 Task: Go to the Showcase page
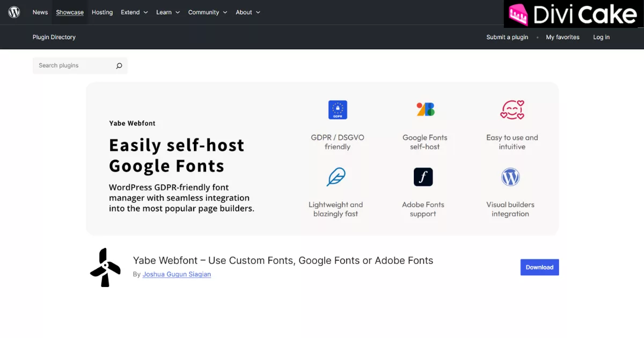pos(70,12)
